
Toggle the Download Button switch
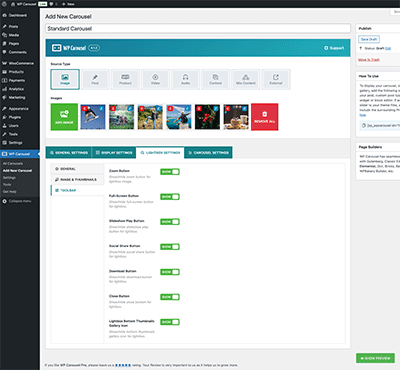[x=170, y=272]
